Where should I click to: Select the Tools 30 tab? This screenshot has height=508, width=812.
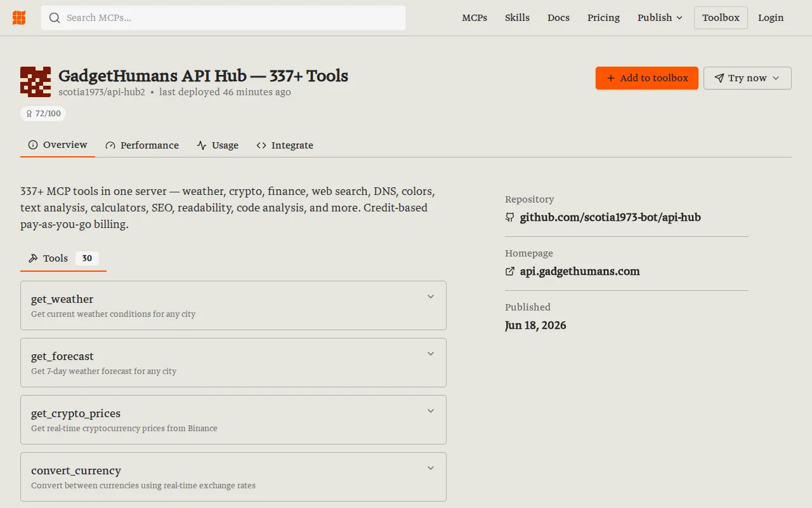coord(63,258)
